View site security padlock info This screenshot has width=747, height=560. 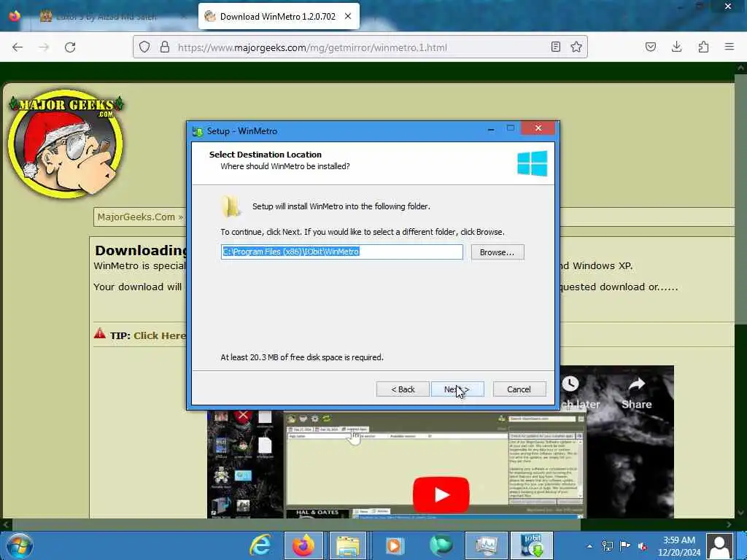point(165,47)
